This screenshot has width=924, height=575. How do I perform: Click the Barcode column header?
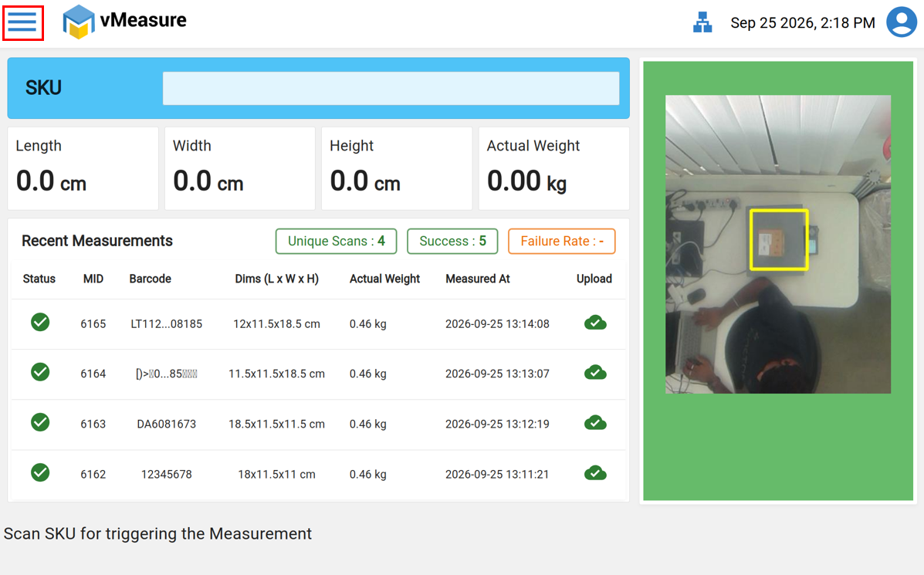tap(151, 279)
